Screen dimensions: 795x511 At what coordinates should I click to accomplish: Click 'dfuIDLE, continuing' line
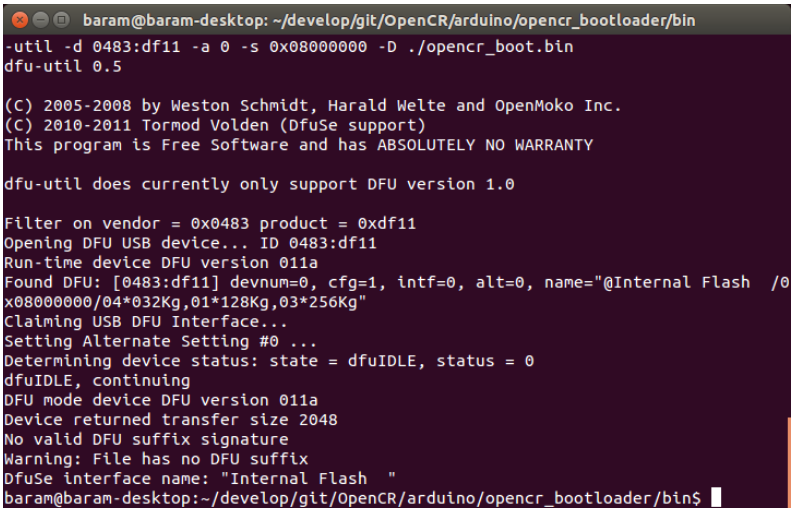pyautogui.click(x=97, y=381)
